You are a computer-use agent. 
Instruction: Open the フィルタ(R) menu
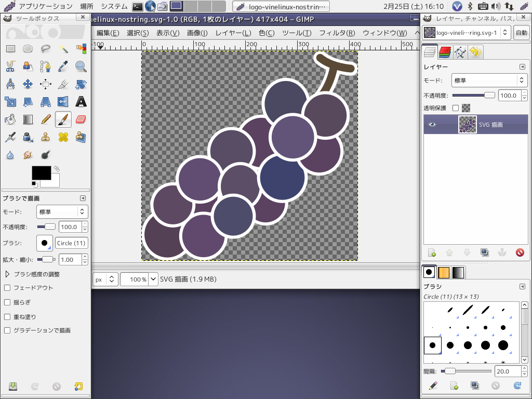click(x=337, y=33)
